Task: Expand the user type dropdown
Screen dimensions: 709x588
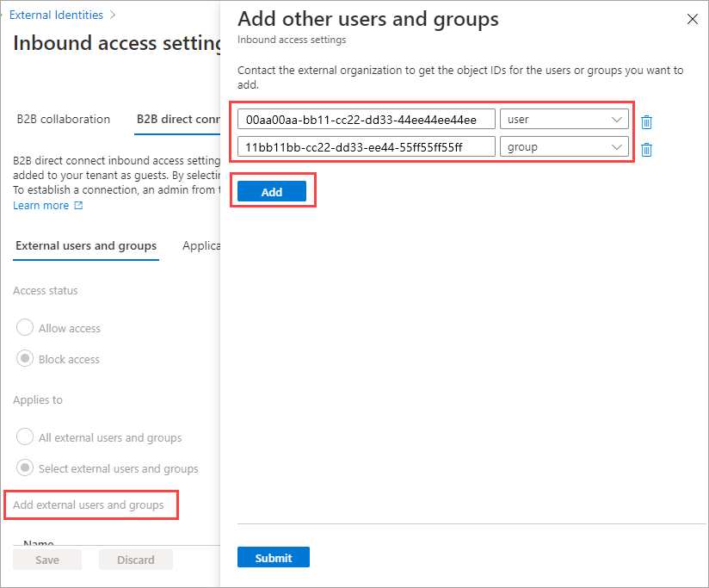Action: click(564, 120)
